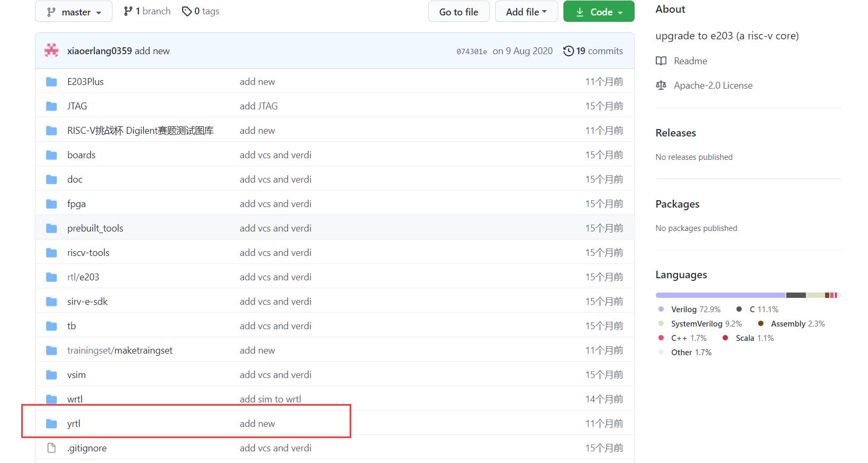Click the doc folder icon

coord(51,179)
